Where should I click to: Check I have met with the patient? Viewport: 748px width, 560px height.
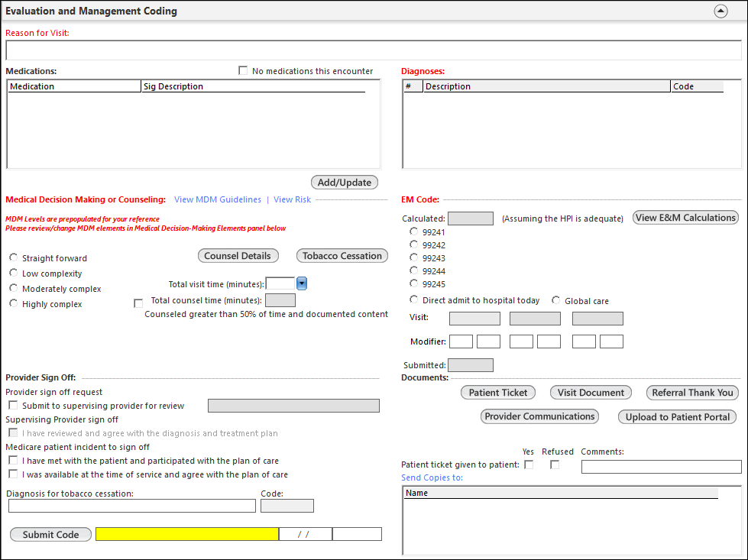pos(13,461)
